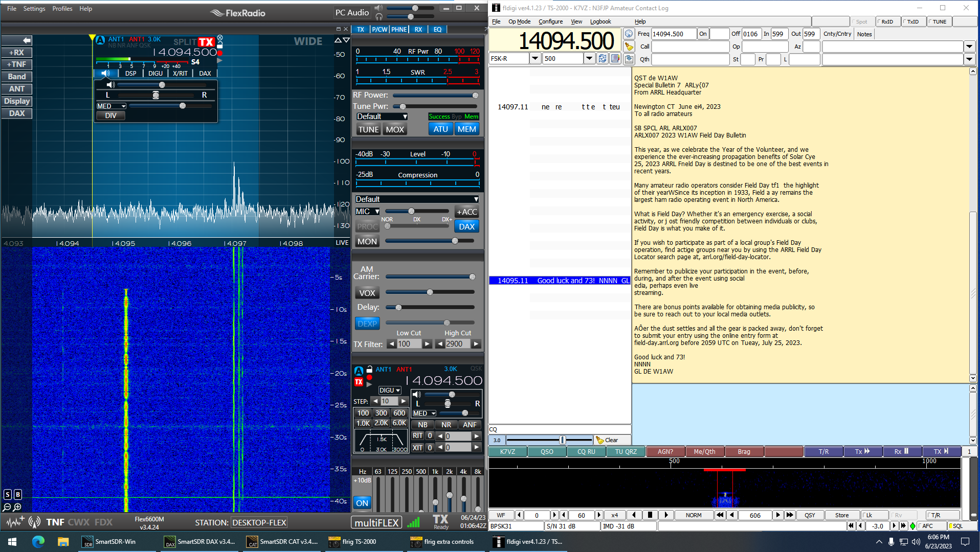Open the Default TX profile dropdown

[382, 117]
